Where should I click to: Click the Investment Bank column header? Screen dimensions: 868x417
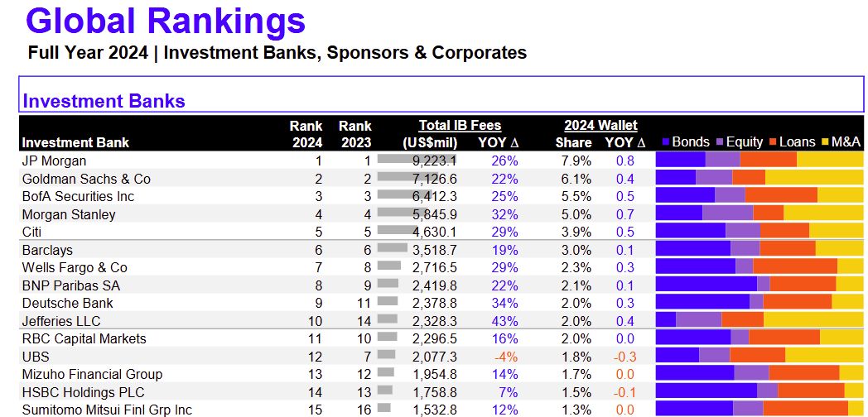[75, 142]
